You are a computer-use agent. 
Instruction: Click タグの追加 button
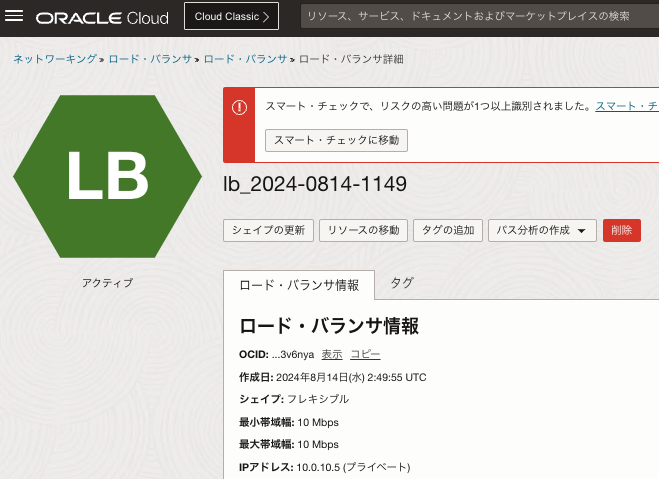pyautogui.click(x=448, y=230)
